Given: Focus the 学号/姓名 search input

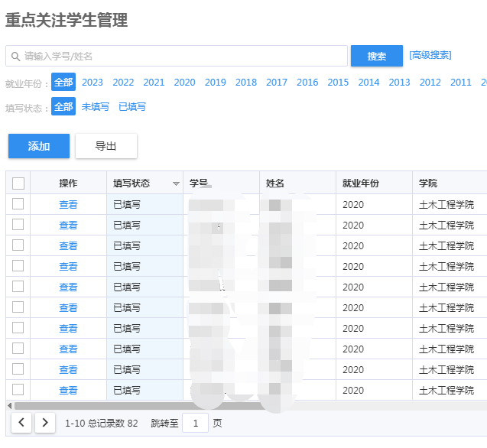Looking at the screenshot, I should 183,57.
